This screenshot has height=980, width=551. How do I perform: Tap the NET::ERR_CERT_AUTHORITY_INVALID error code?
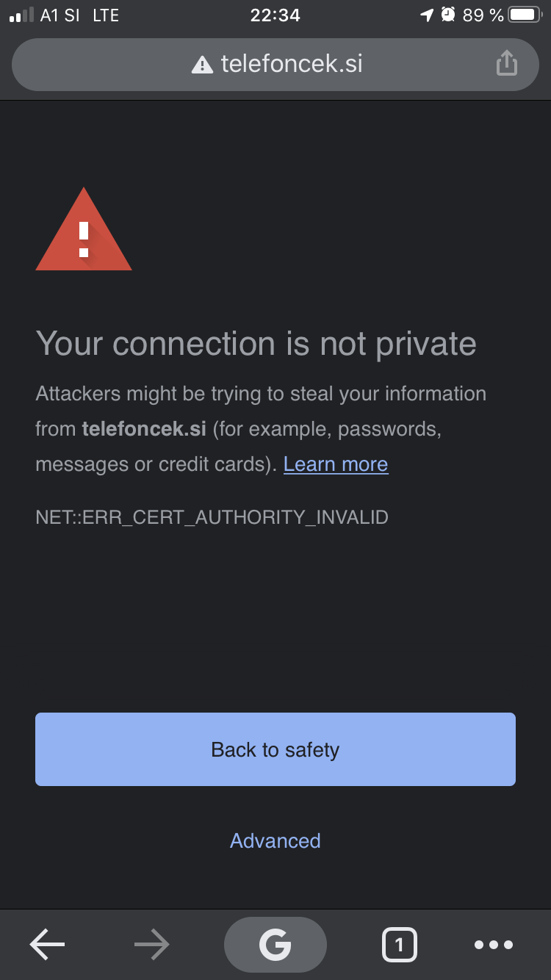212,517
